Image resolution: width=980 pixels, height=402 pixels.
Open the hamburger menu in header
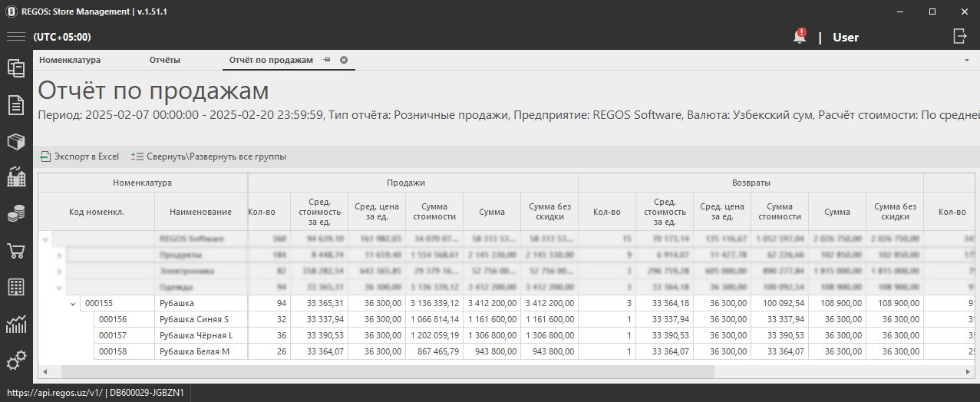16,37
